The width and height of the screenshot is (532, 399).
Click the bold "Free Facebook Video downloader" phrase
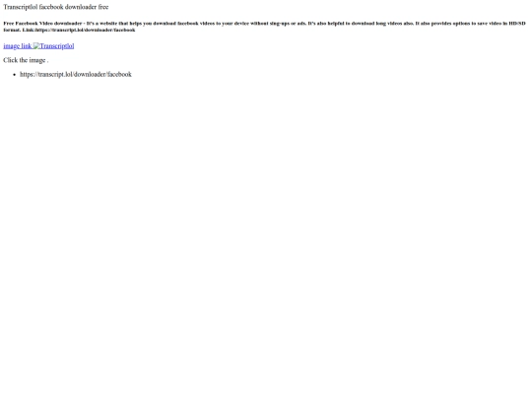[42, 24]
